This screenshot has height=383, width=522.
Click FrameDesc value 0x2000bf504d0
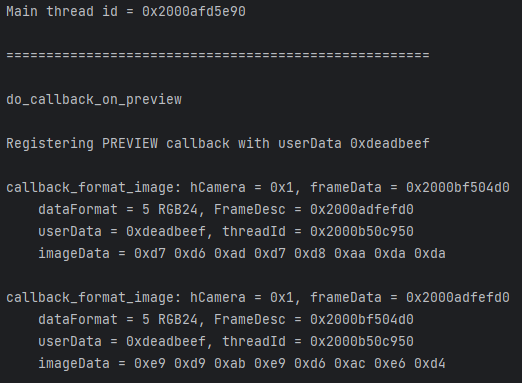[362, 320]
